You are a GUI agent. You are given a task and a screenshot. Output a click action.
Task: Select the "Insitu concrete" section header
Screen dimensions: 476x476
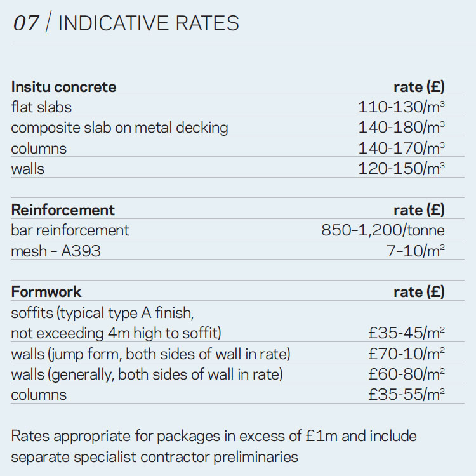coord(63,87)
